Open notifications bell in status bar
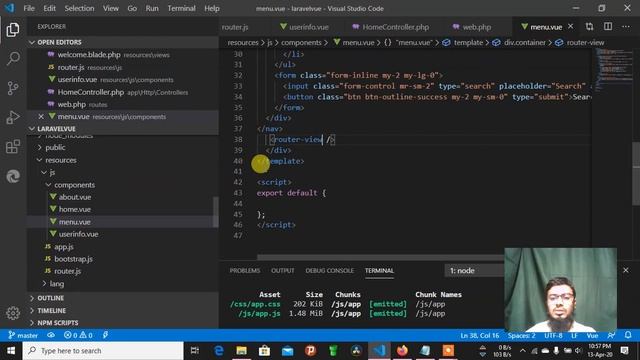Screen dimensions: 640x360 pos(628,335)
